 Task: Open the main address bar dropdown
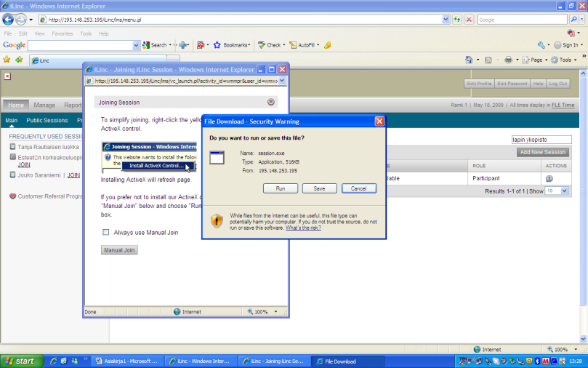[446, 20]
